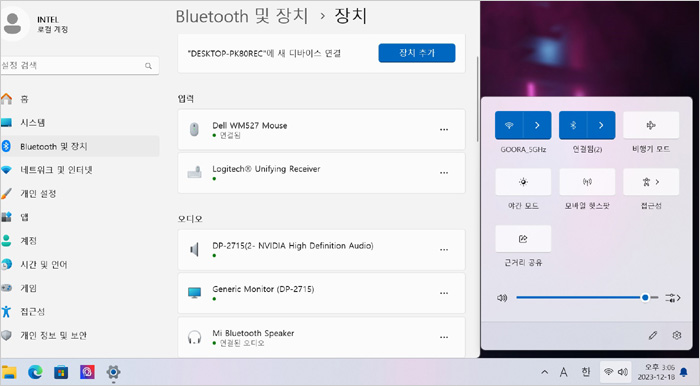Show hidden tray icons chevron
Image resolution: width=700 pixels, height=386 pixels.
point(545,372)
